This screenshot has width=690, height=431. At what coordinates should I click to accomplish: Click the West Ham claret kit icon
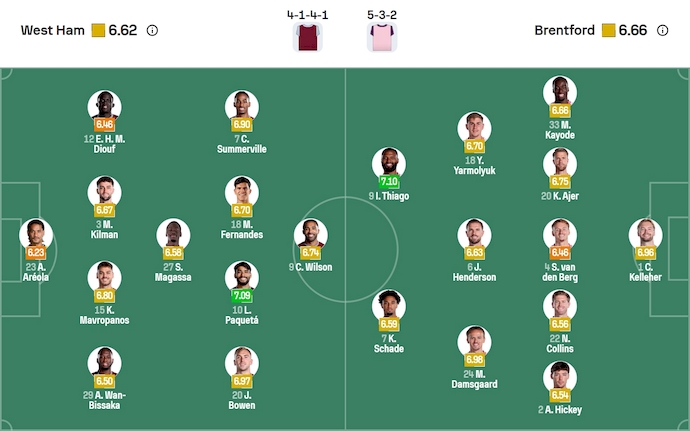[x=306, y=37]
